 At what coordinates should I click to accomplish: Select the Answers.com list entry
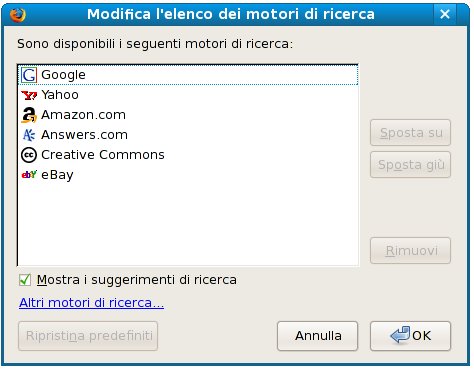pyautogui.click(x=188, y=135)
